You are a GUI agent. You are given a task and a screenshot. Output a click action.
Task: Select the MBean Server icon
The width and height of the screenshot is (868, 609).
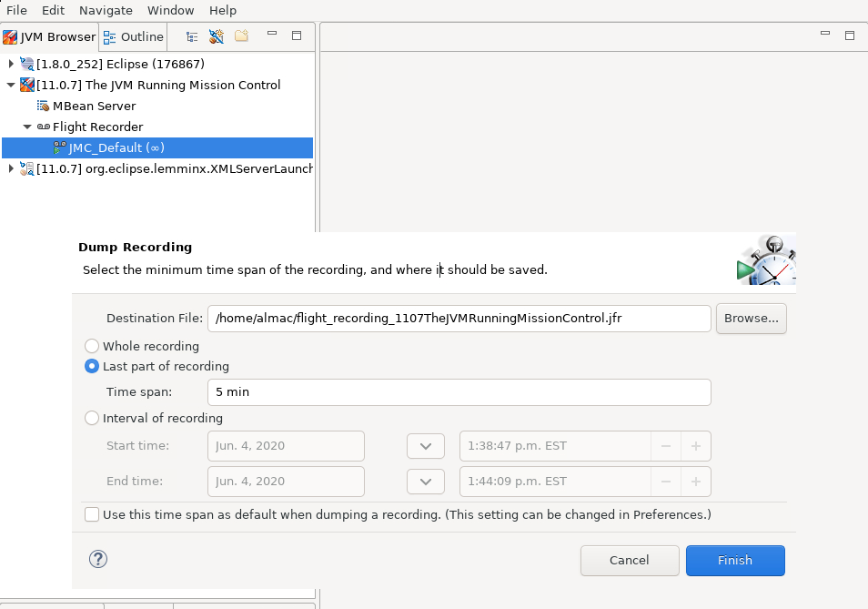tap(43, 106)
